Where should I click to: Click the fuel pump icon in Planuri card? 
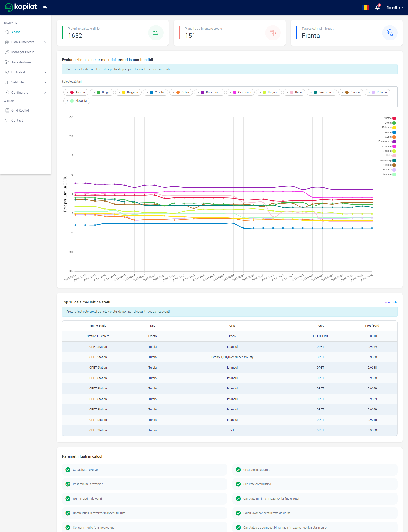(273, 33)
